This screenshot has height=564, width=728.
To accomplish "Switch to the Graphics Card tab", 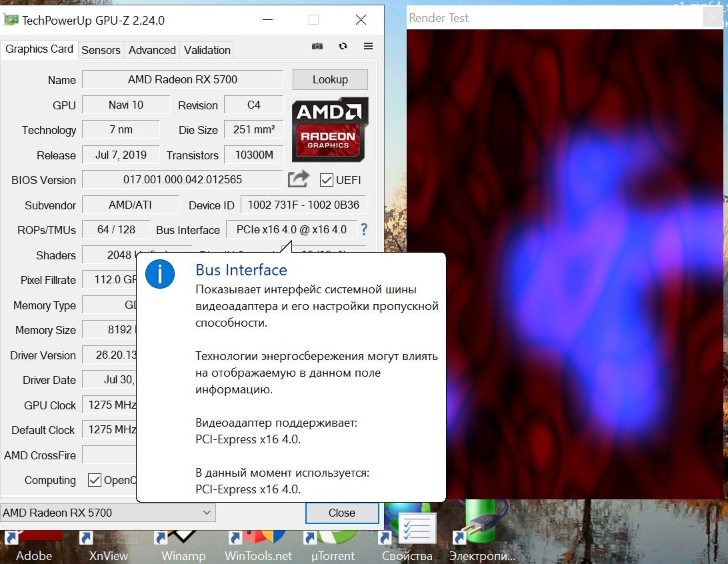I will [x=39, y=49].
